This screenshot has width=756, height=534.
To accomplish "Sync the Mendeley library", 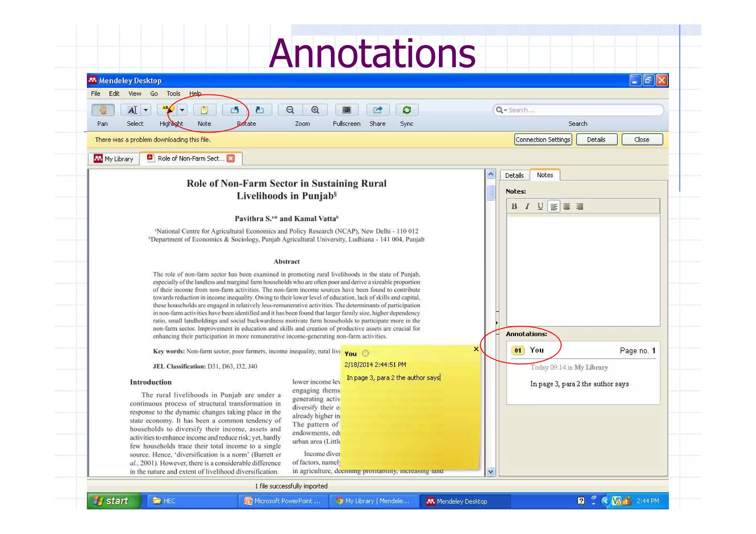I will [x=407, y=110].
